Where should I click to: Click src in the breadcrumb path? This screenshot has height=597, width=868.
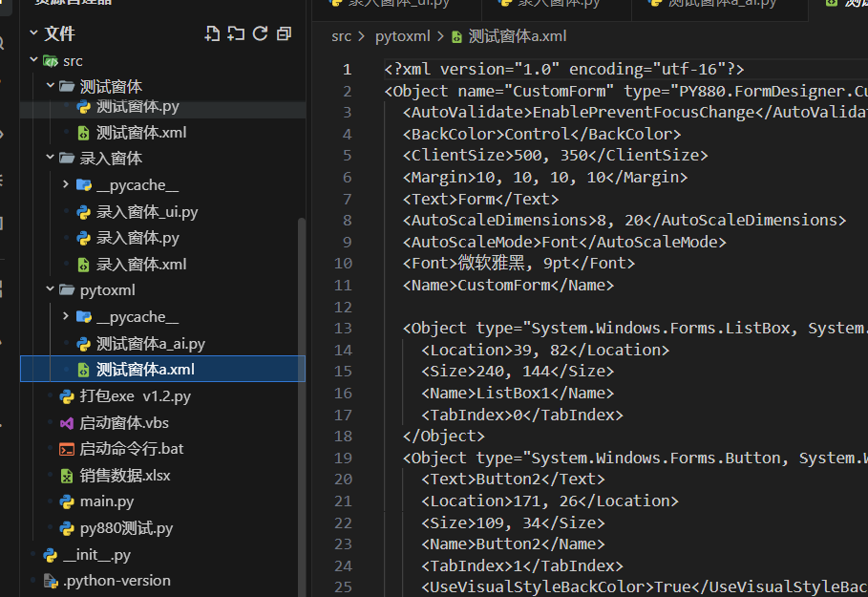(341, 36)
